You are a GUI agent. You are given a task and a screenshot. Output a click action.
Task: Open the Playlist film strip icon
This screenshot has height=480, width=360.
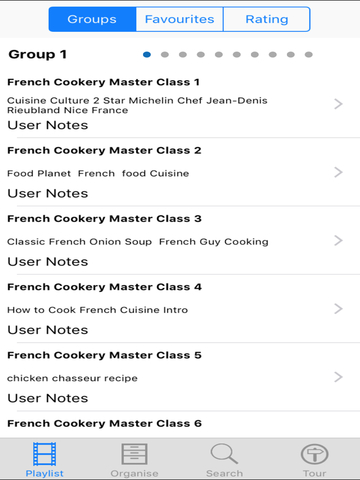44,454
